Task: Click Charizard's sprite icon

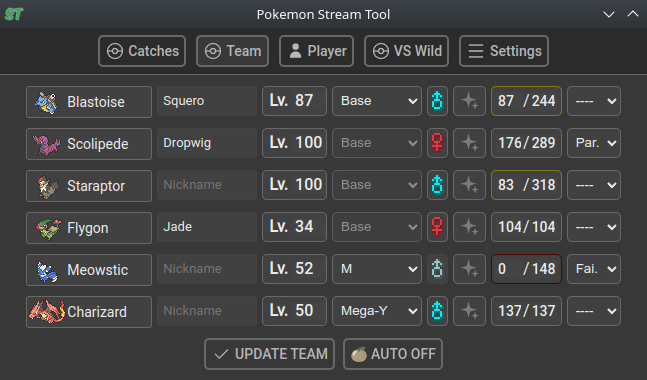Action: 47,312
